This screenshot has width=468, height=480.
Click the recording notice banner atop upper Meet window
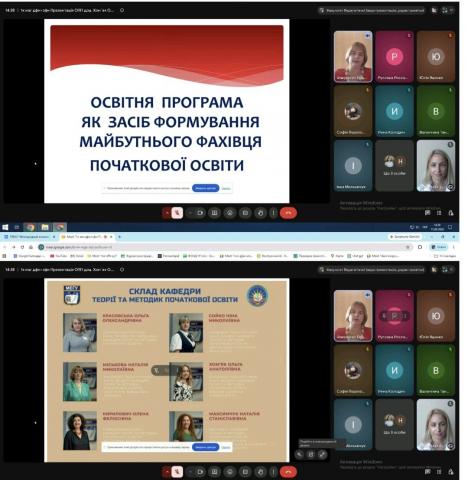pyautogui.click(x=372, y=10)
